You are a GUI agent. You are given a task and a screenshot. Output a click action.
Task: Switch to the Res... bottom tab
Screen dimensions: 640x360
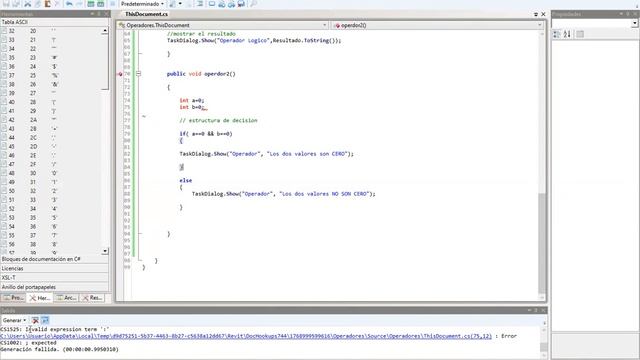[92, 298]
